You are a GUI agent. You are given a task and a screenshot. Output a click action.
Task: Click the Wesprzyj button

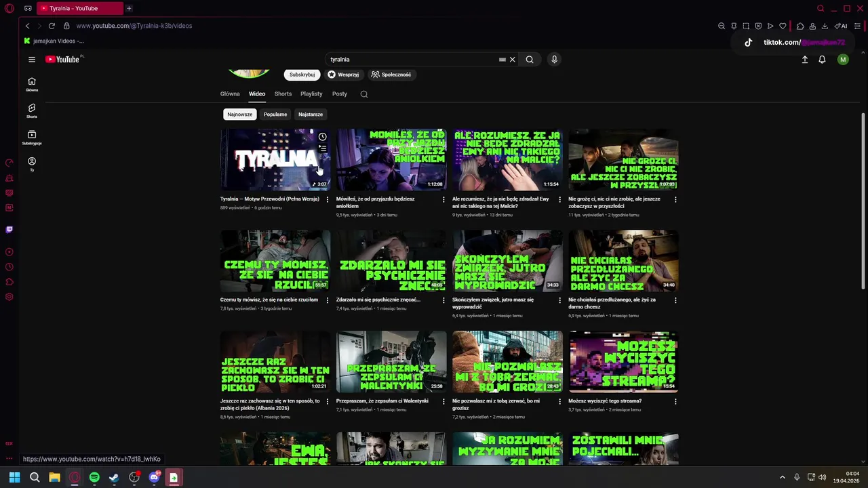[343, 75]
